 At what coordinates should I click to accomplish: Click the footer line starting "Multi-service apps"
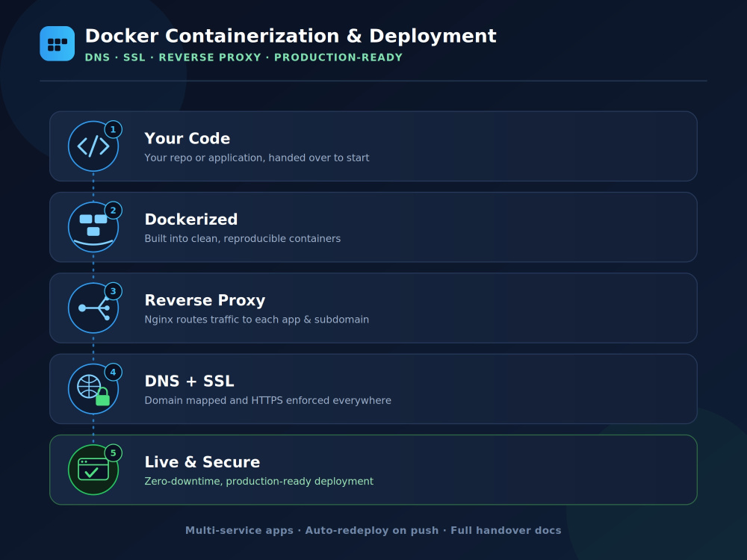coord(373,530)
